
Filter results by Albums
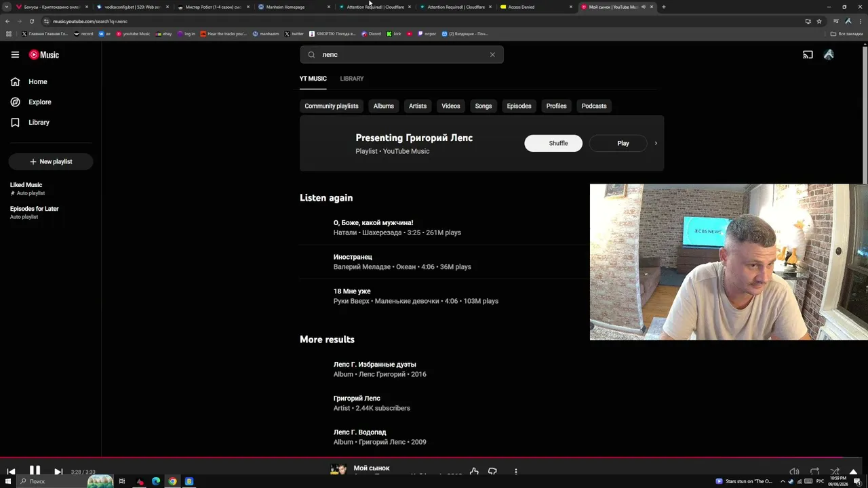pyautogui.click(x=383, y=106)
